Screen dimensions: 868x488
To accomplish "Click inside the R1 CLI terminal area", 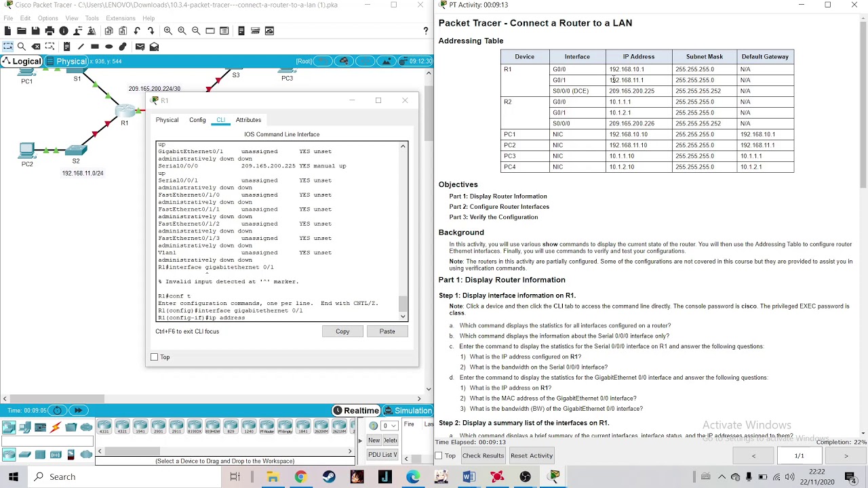I will (277, 230).
